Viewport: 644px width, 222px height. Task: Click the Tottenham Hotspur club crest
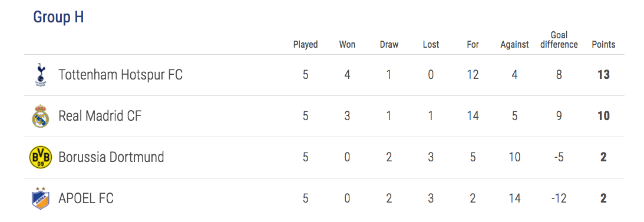[41, 75]
